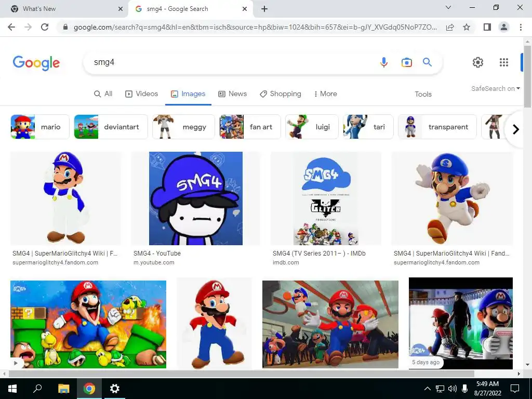The width and height of the screenshot is (532, 399).
Task: Filter results by luigi chip
Action: pyautogui.click(x=312, y=127)
